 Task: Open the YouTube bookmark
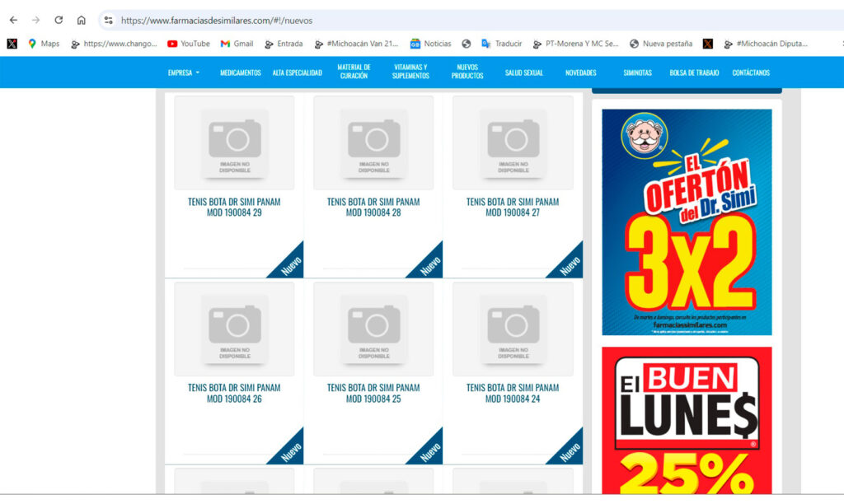click(189, 44)
